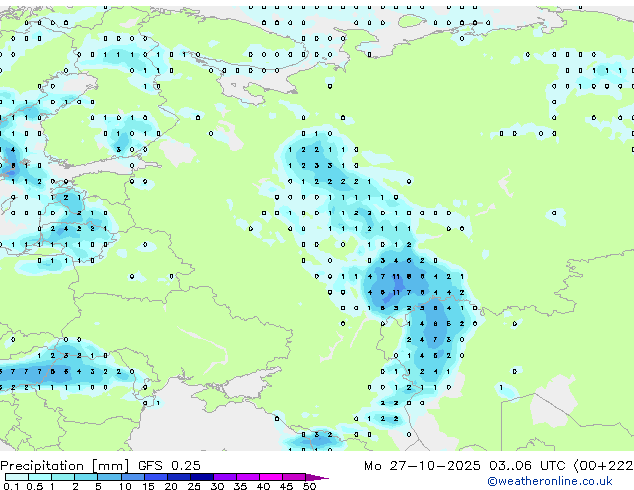Click the '15' legend scale value
Image resolution: width=634 pixels, height=490 pixels.
point(148,486)
